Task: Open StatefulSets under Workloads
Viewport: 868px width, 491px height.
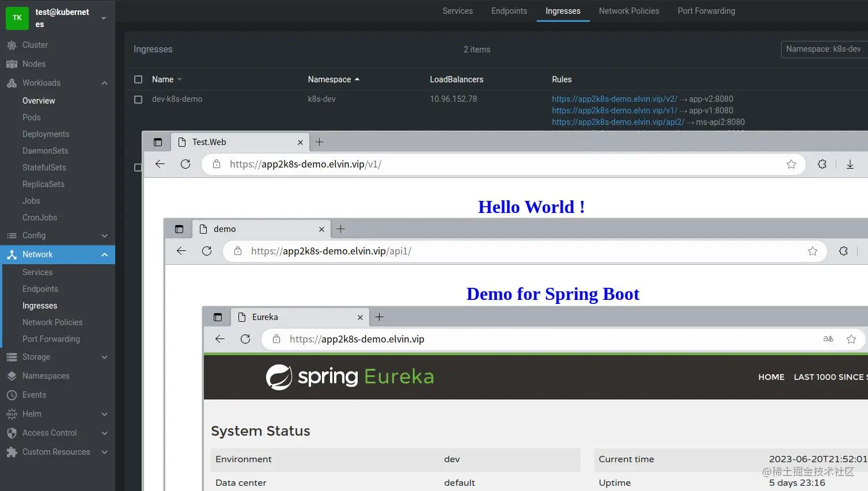Action: click(x=44, y=168)
